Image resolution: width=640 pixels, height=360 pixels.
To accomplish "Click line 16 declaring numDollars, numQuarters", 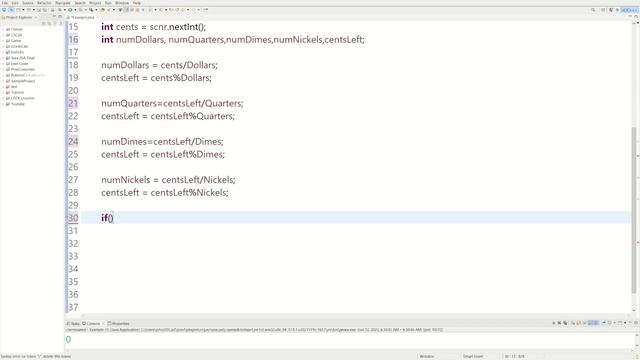I will point(233,40).
